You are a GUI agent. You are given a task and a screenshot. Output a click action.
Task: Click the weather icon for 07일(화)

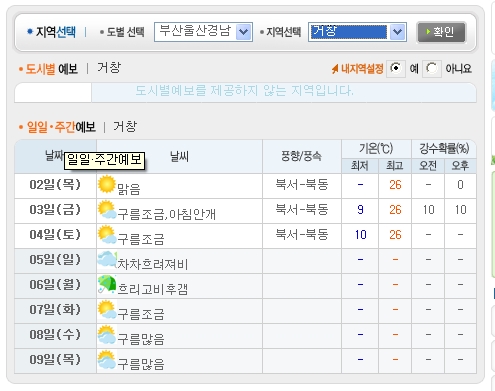107,310
